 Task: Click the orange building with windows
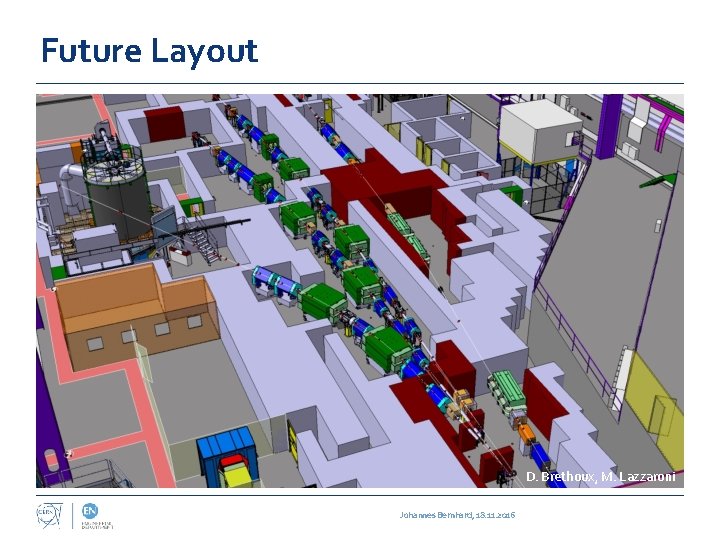click(137, 316)
